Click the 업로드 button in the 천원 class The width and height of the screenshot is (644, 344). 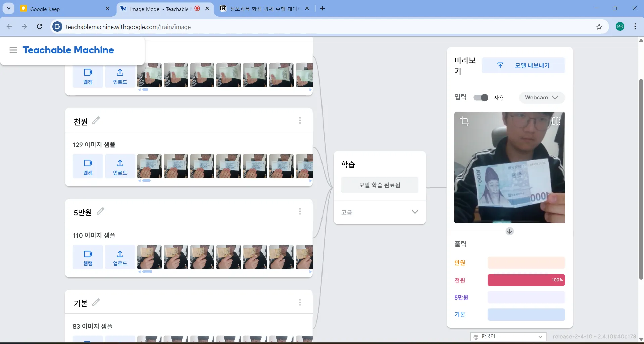[x=120, y=166]
